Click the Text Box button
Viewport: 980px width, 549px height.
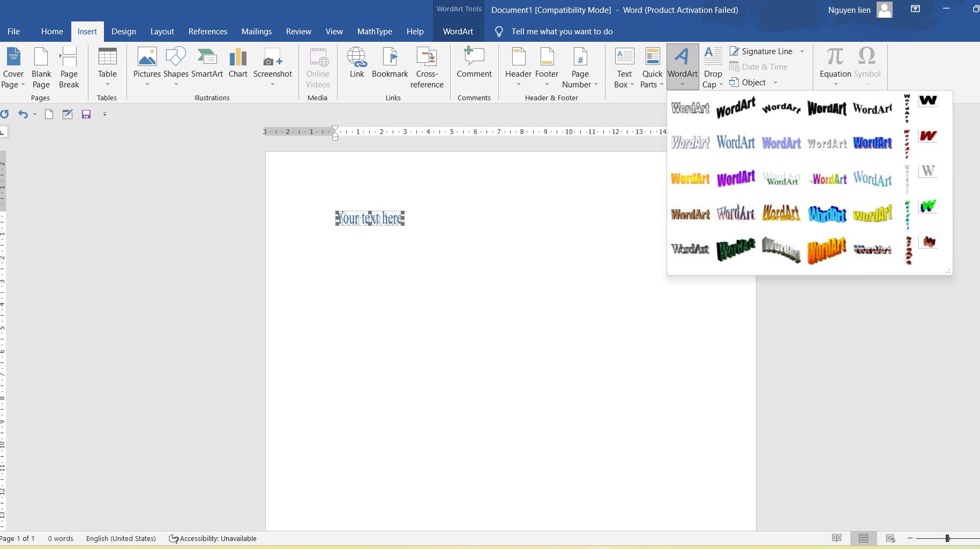tap(624, 68)
